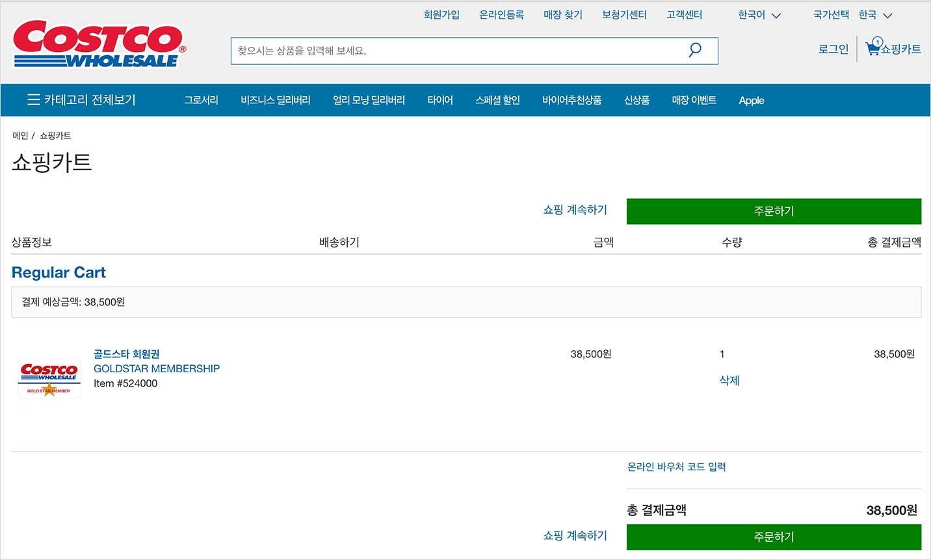
Task: Open the 고객센터 customer service page
Action: point(684,14)
